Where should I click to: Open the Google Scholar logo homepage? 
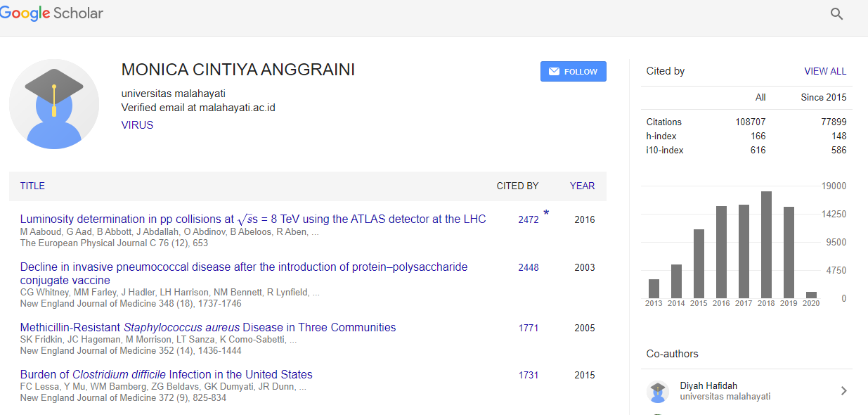click(51, 13)
